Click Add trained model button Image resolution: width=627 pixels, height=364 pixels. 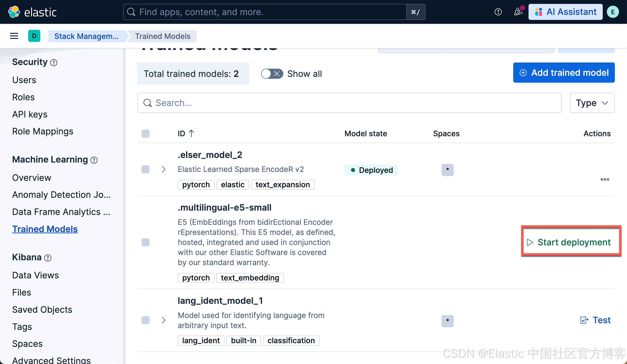tap(564, 73)
